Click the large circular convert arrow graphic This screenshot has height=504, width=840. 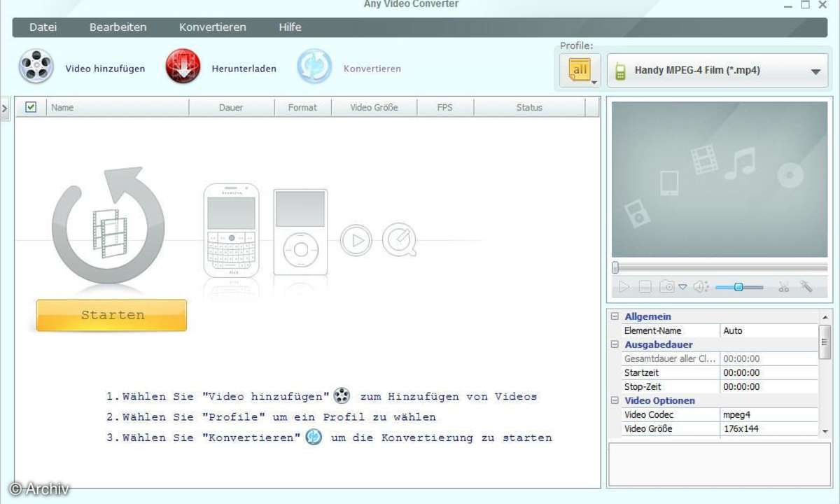click(108, 225)
